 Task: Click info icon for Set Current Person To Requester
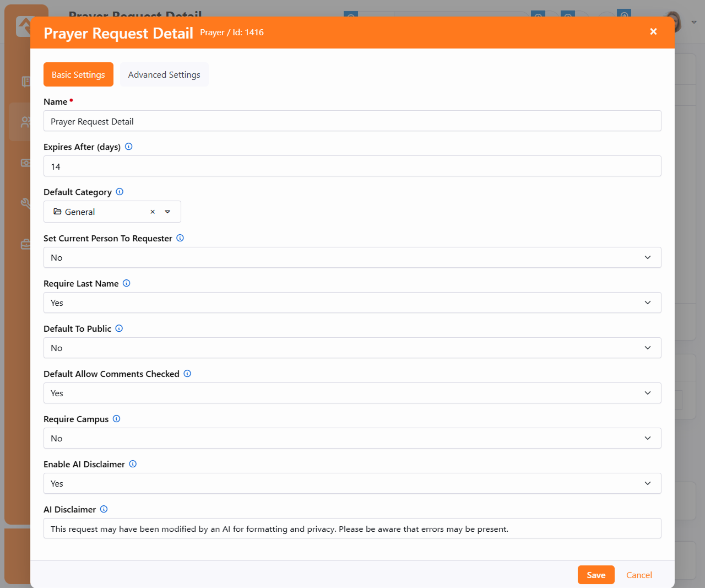click(x=180, y=238)
